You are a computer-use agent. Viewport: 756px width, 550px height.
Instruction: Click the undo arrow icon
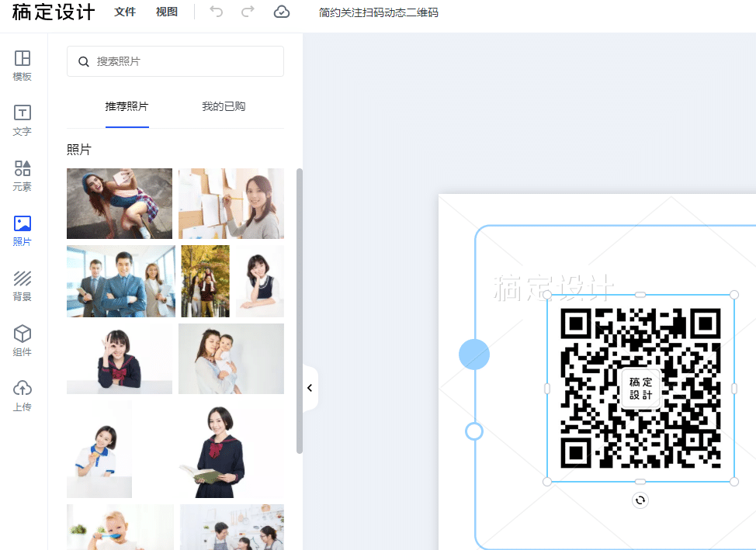(217, 12)
